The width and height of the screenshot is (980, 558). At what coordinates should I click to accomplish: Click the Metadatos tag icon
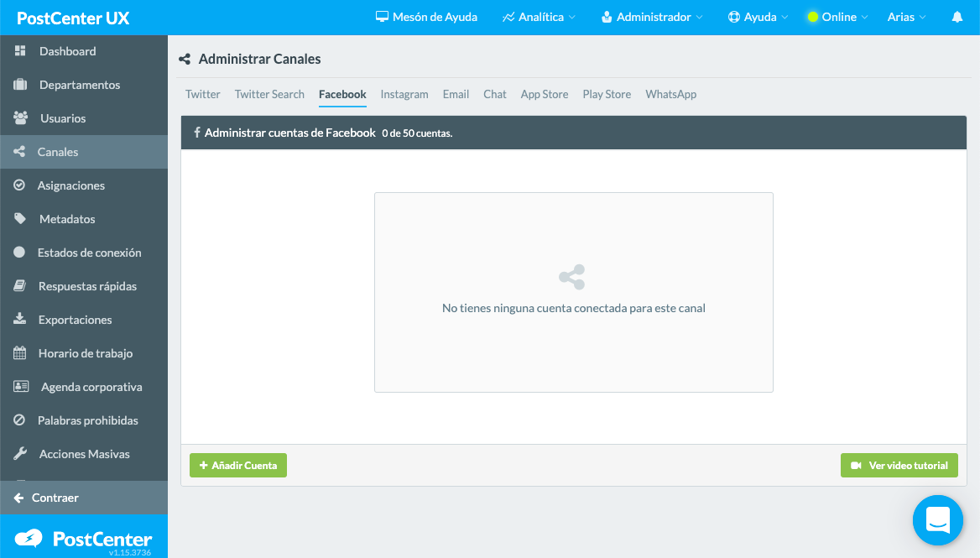[x=20, y=218]
